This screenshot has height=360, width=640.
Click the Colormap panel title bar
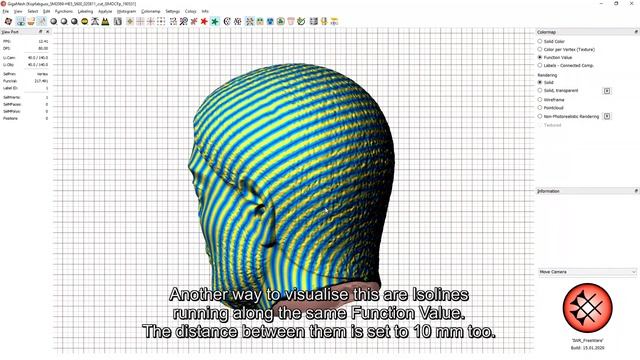(x=587, y=32)
